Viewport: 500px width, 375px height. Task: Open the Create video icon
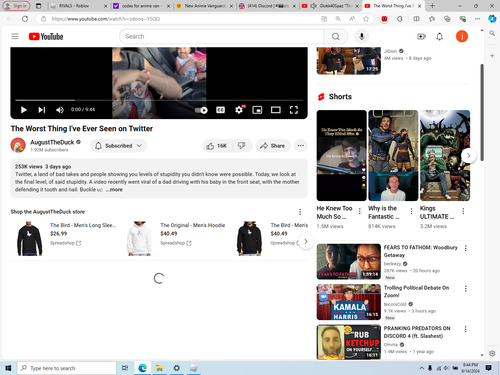pyautogui.click(x=421, y=36)
